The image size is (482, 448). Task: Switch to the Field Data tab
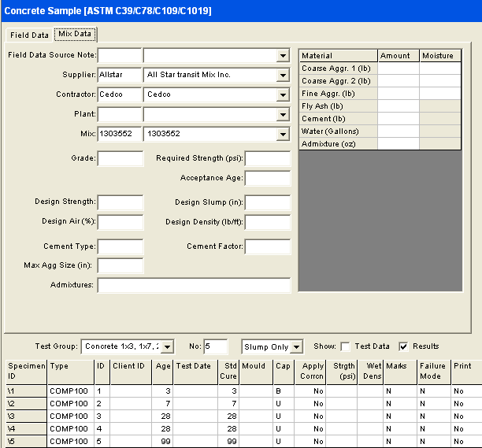coord(29,35)
